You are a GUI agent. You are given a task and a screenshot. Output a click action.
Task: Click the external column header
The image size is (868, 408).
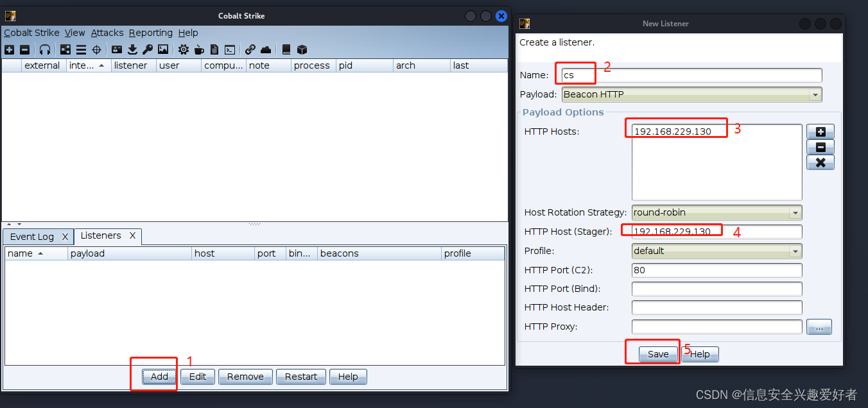pos(44,65)
